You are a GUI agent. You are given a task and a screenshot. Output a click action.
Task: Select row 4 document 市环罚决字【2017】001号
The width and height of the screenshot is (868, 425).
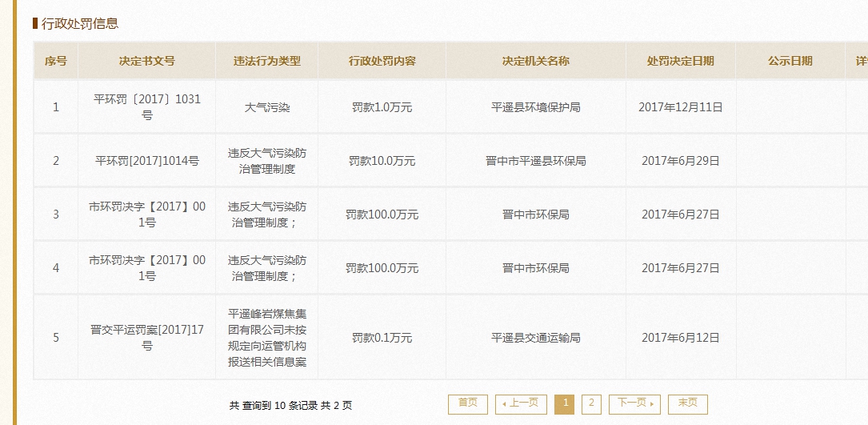click(146, 267)
